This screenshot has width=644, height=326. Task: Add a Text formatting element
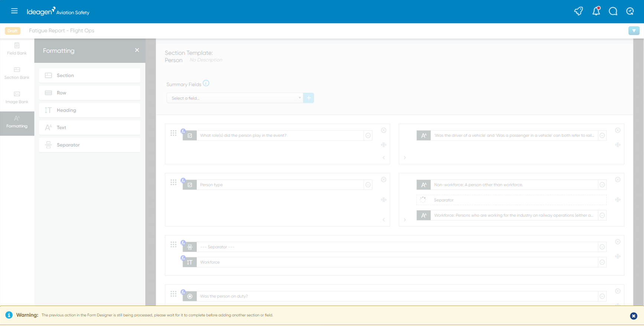(90, 128)
